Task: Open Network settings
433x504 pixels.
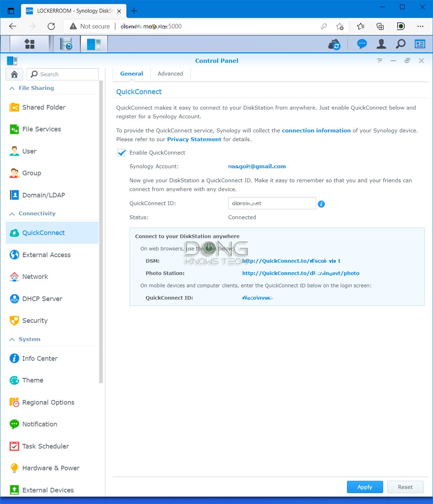Action: coord(52,277)
